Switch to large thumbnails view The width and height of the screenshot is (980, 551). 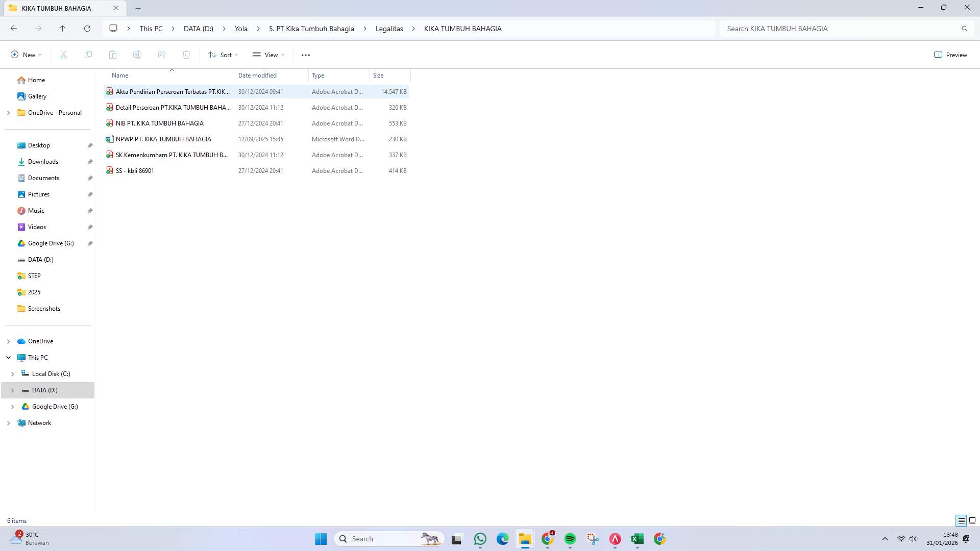click(973, 520)
